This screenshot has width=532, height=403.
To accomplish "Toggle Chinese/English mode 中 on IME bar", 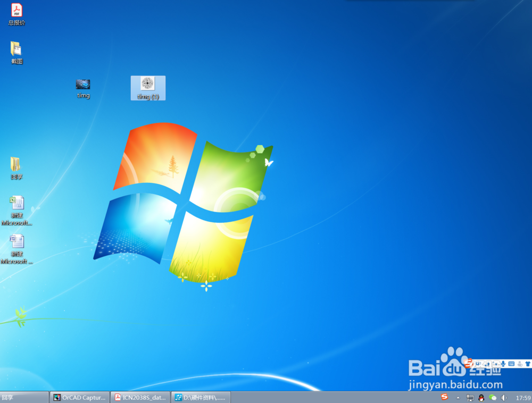I will click(x=478, y=364).
